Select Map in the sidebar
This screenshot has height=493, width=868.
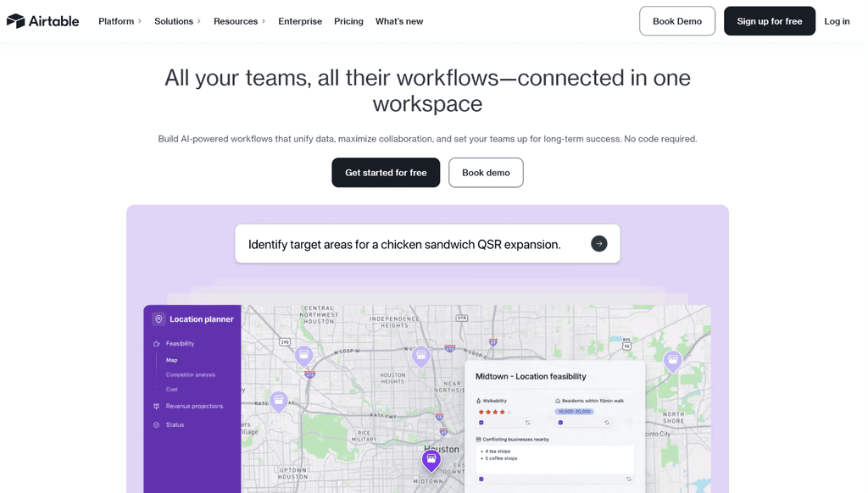[171, 360]
